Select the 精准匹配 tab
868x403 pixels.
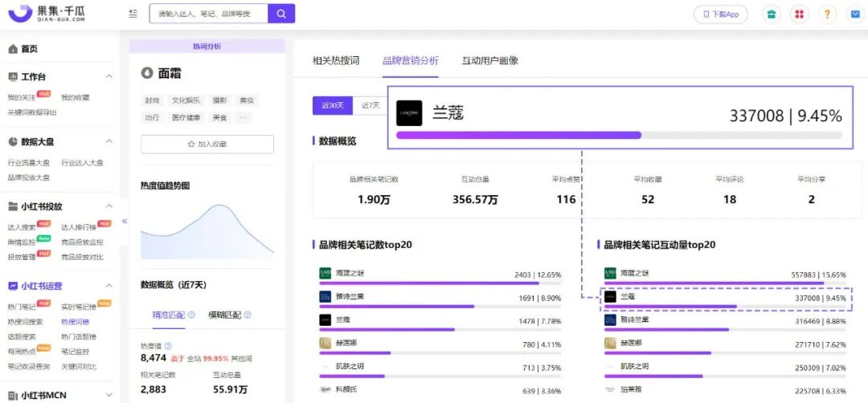169,315
